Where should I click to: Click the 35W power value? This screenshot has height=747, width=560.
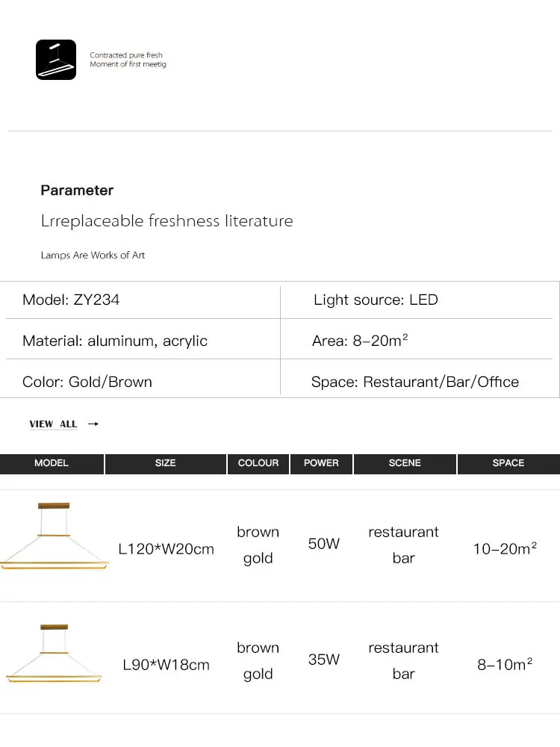(x=324, y=660)
